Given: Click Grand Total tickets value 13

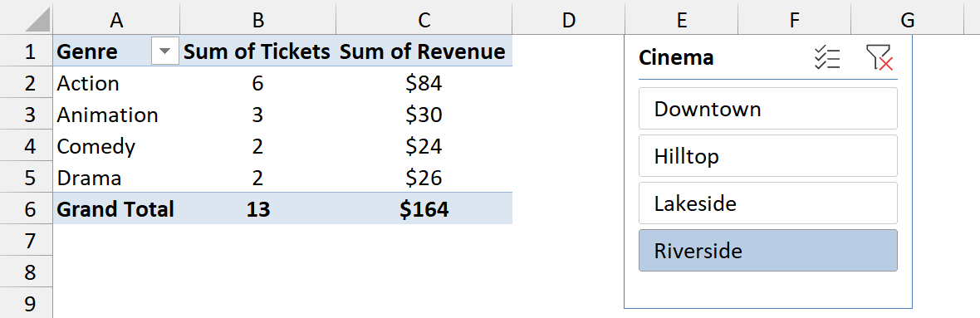Looking at the screenshot, I should [258, 209].
